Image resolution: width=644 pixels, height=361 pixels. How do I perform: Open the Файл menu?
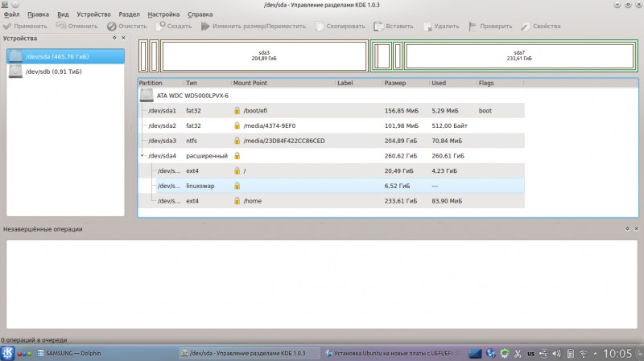pyautogui.click(x=11, y=14)
